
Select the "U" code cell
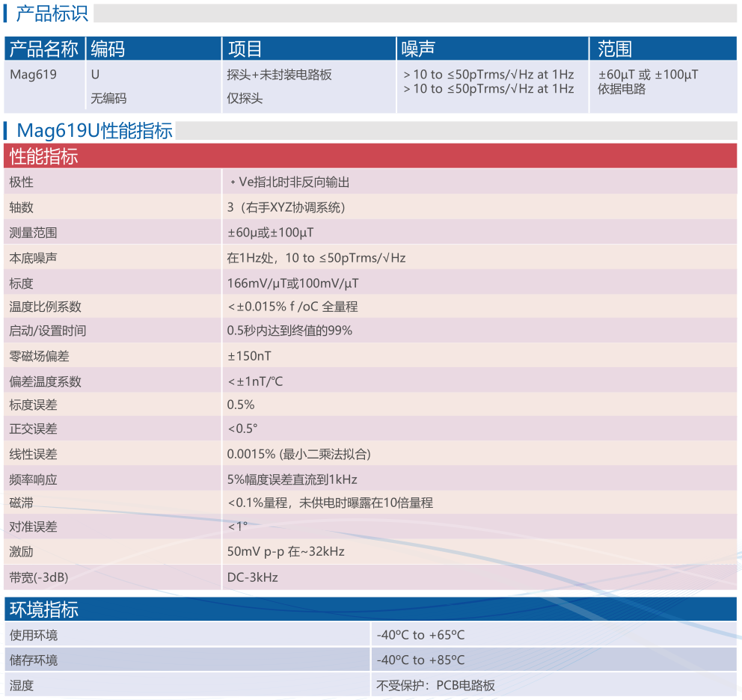pyautogui.click(x=95, y=74)
